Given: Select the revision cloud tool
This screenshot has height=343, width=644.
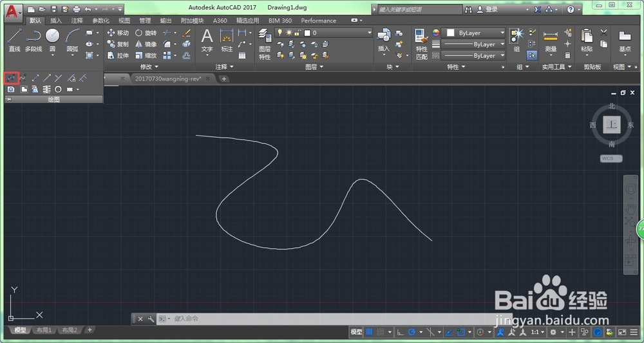Looking at the screenshot, I should [x=70, y=89].
